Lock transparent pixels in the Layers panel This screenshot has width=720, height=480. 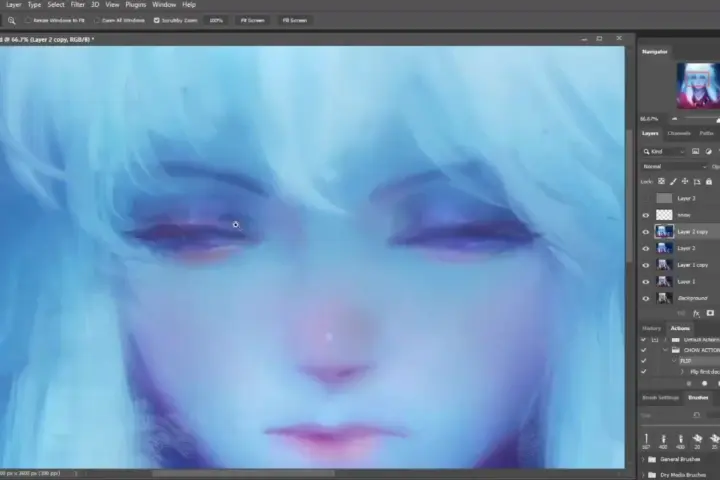coord(661,181)
